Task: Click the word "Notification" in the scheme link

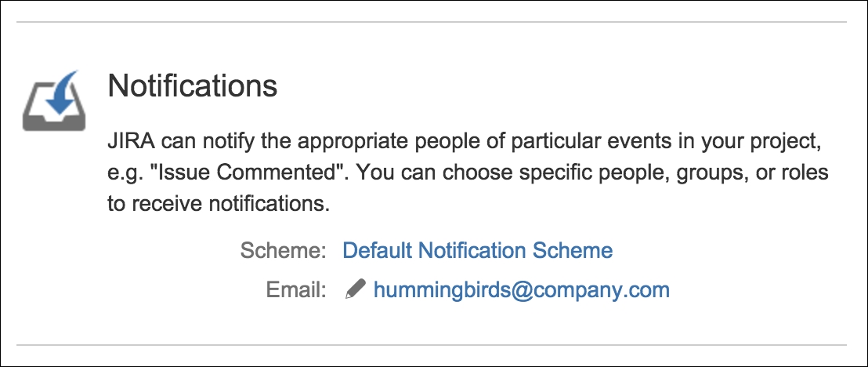Action: point(473,251)
